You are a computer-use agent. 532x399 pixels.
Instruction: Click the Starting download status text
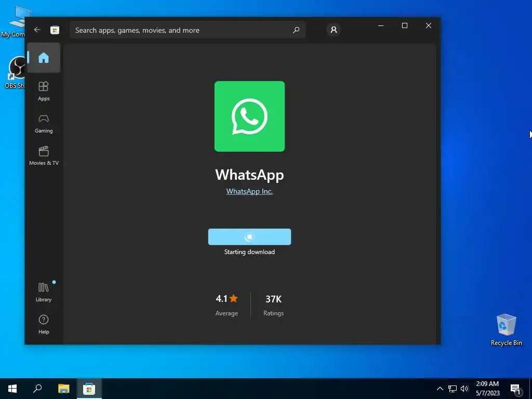pyautogui.click(x=249, y=252)
